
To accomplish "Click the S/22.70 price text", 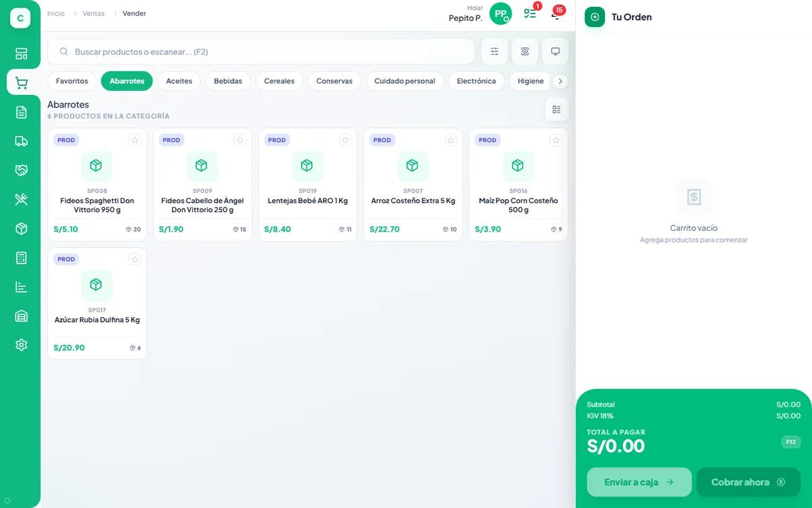I will pos(384,229).
